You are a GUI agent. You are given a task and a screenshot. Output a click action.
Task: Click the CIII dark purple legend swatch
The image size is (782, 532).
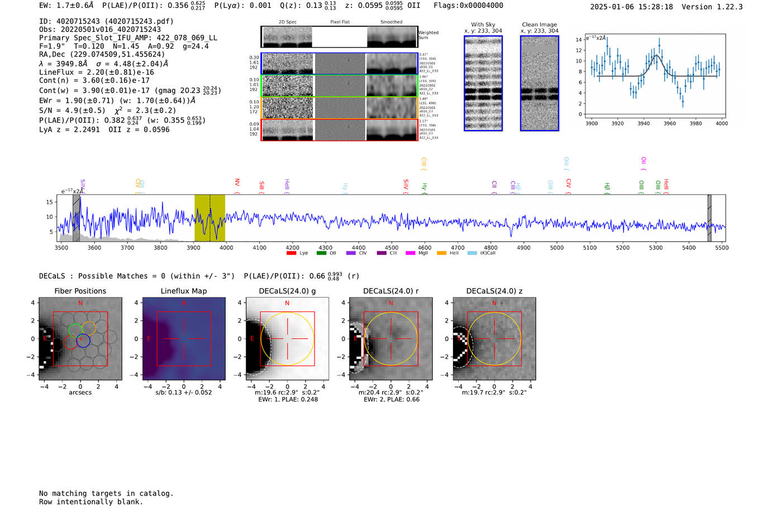(382, 253)
